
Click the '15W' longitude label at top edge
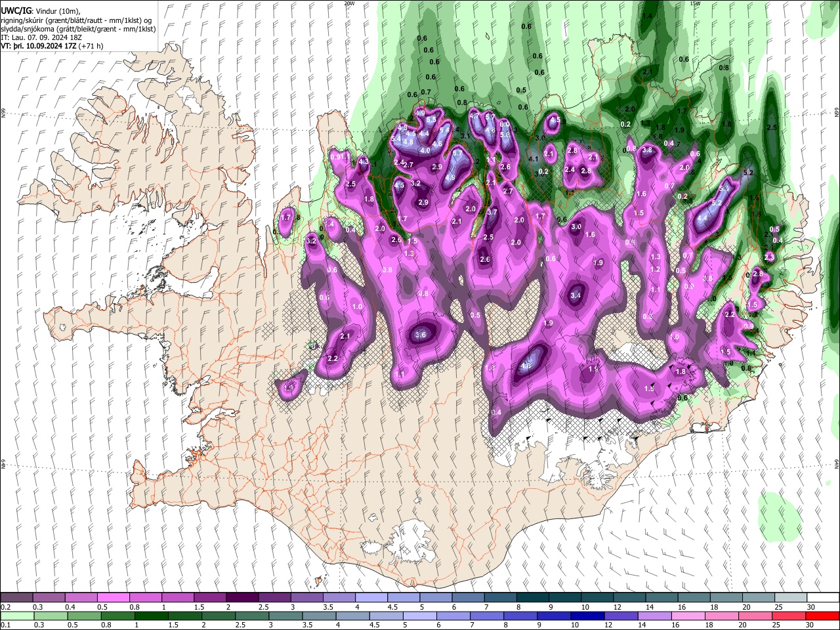[695, 3]
